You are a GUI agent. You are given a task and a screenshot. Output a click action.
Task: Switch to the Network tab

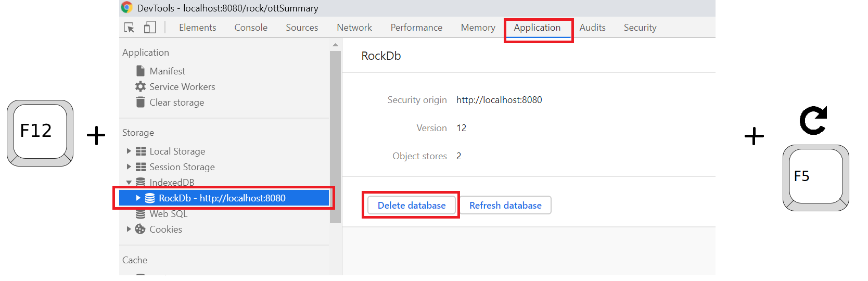[354, 28]
